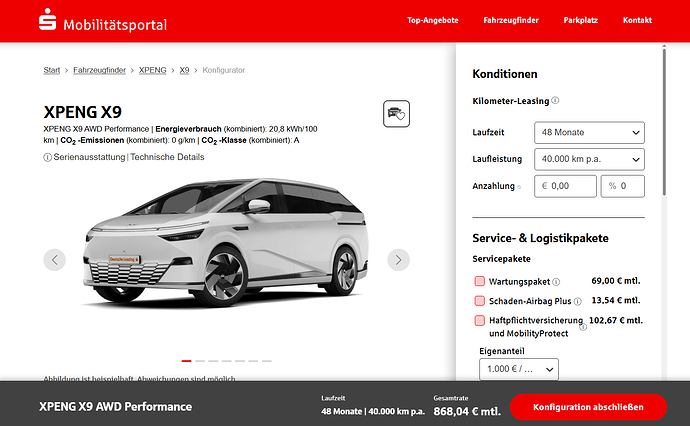Go to Fahrzeugfinder breadcrumb link
Viewport: 690px width, 426px height.
99,70
